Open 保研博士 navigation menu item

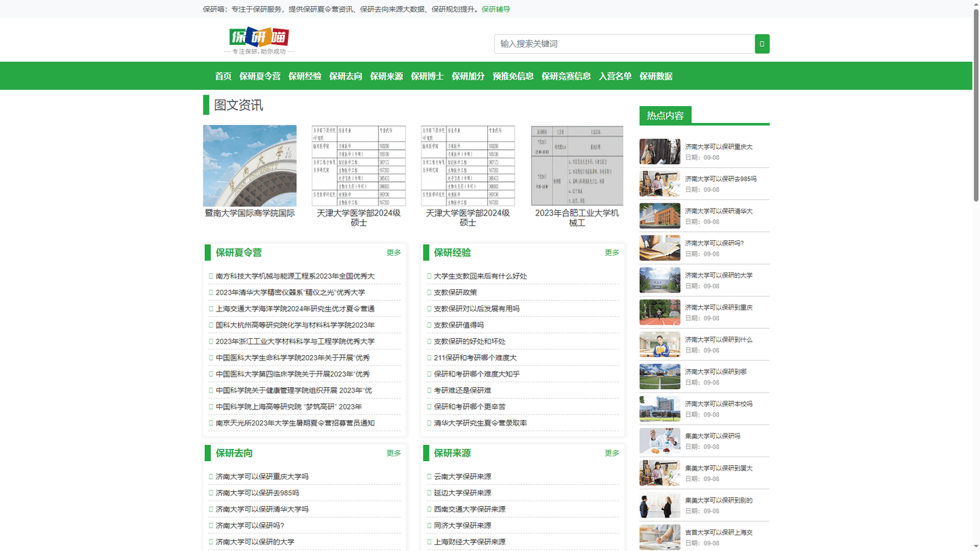point(427,76)
